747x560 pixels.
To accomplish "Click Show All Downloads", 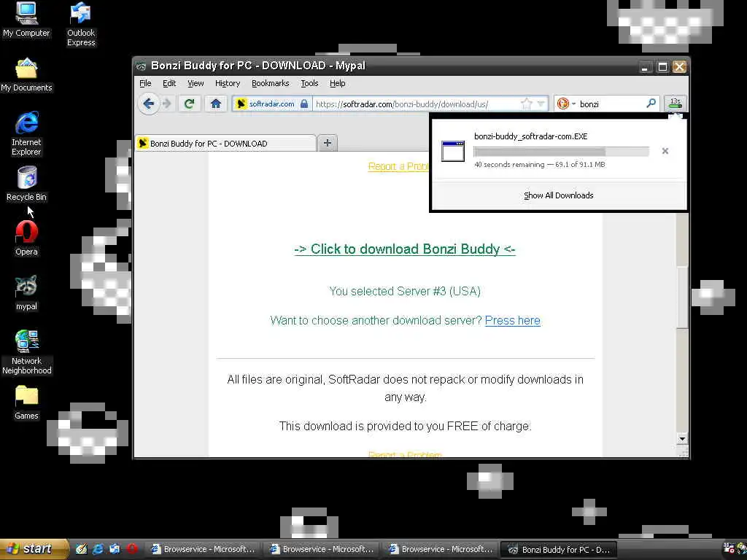I will tap(558, 195).
